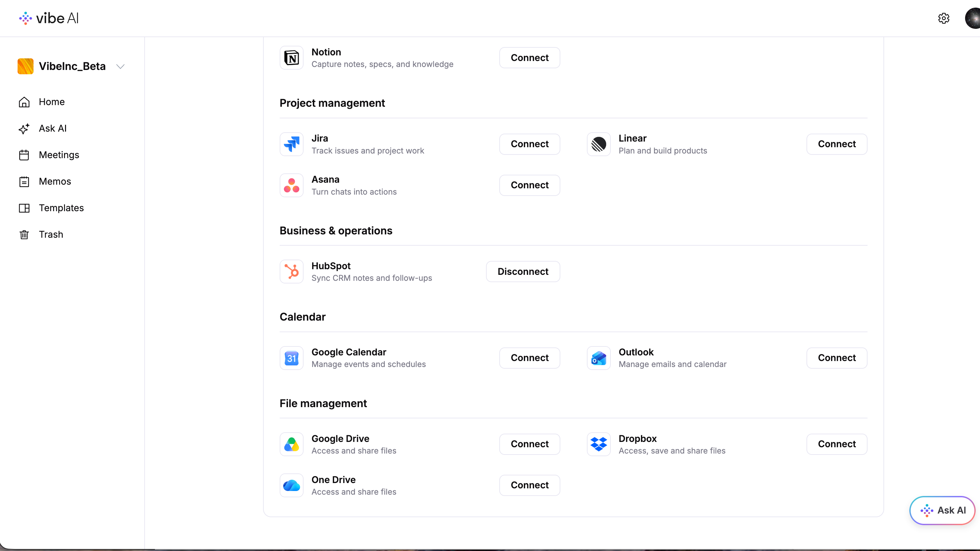Connect the Outlook integration
The height and width of the screenshot is (551, 980).
[837, 358]
